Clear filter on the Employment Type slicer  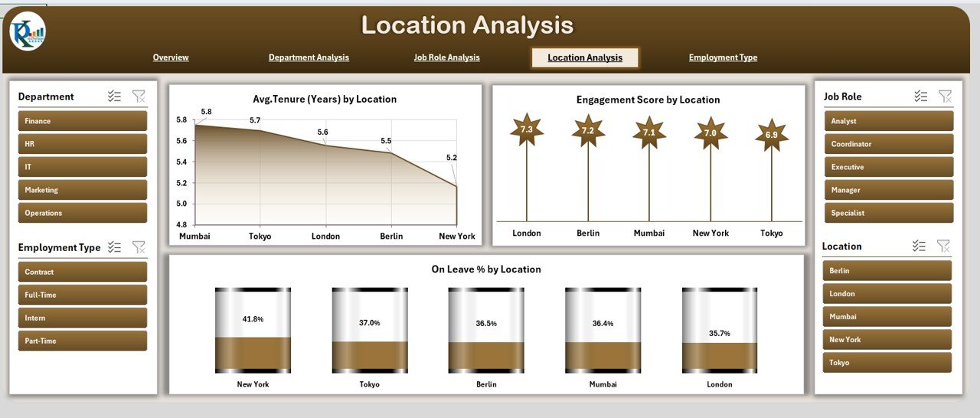[139, 247]
